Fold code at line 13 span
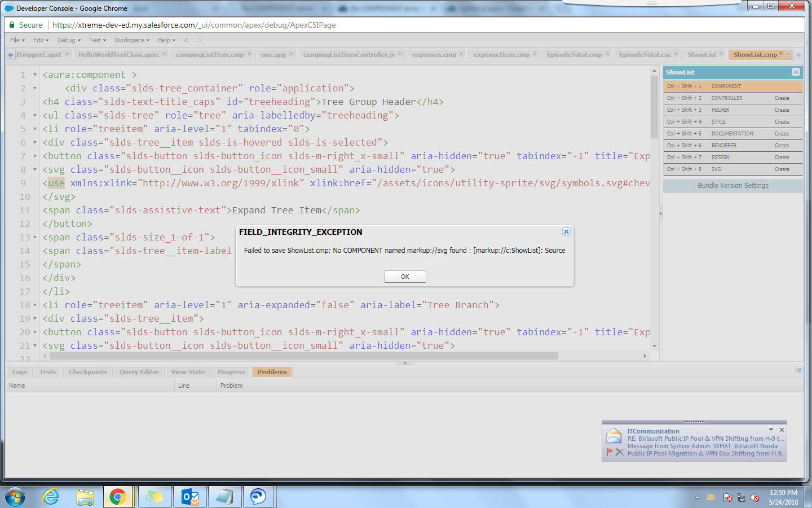Screen dimensions: 812x508 35,238
